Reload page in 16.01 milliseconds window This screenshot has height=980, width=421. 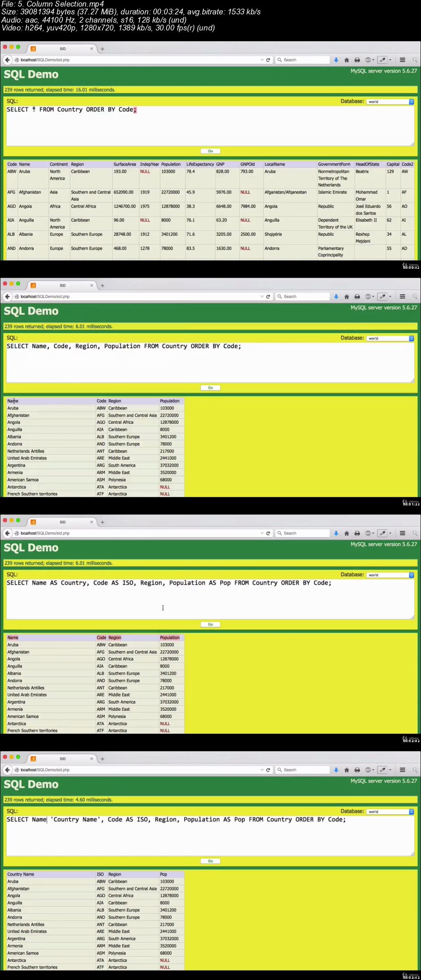tap(268, 60)
